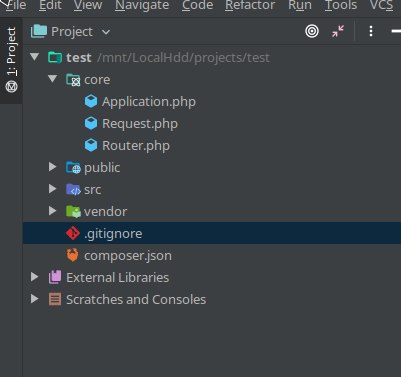Open the Navigate menu
Viewport: 401px width, 377px height.
(142, 5)
